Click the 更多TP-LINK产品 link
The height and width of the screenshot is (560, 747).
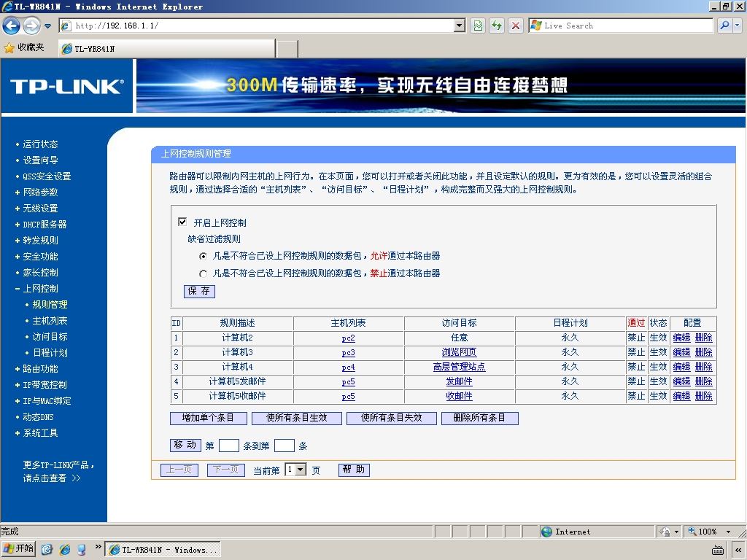coord(58,472)
